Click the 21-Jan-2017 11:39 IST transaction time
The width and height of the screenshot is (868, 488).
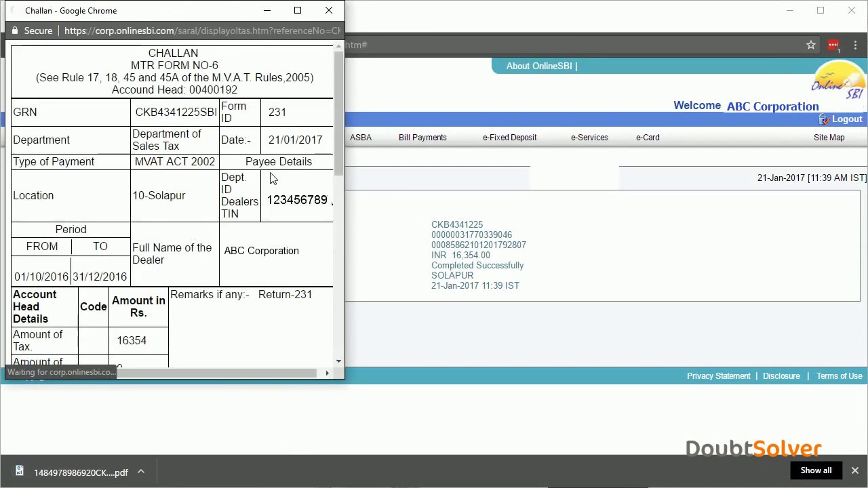point(475,286)
